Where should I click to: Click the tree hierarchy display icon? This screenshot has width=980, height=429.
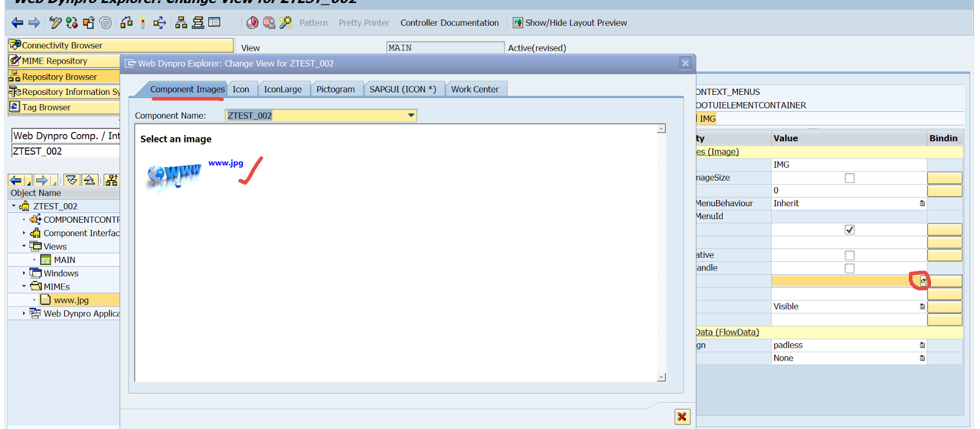pos(111,180)
